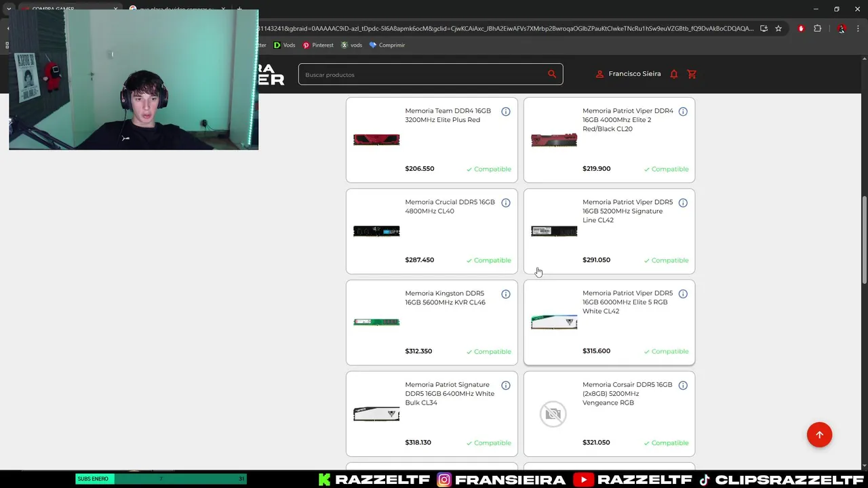
Task: Click Compatible label on Crucial DDR5 card
Action: coord(489,260)
